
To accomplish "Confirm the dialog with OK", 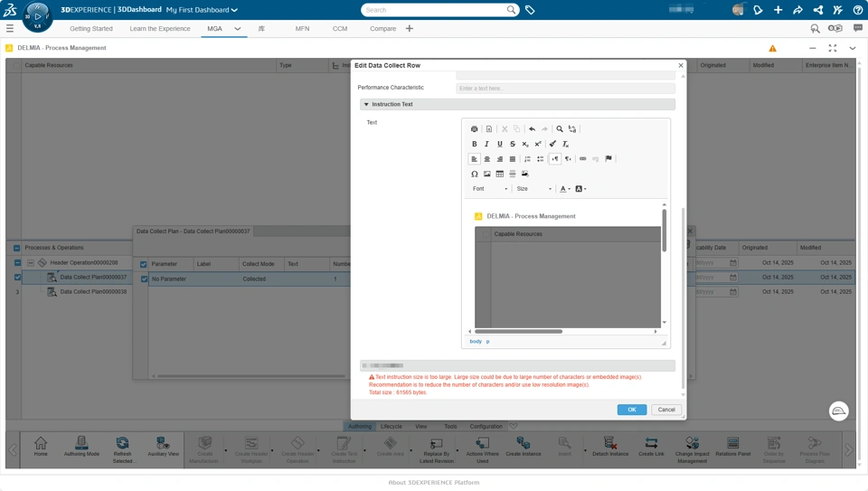I will (632, 410).
